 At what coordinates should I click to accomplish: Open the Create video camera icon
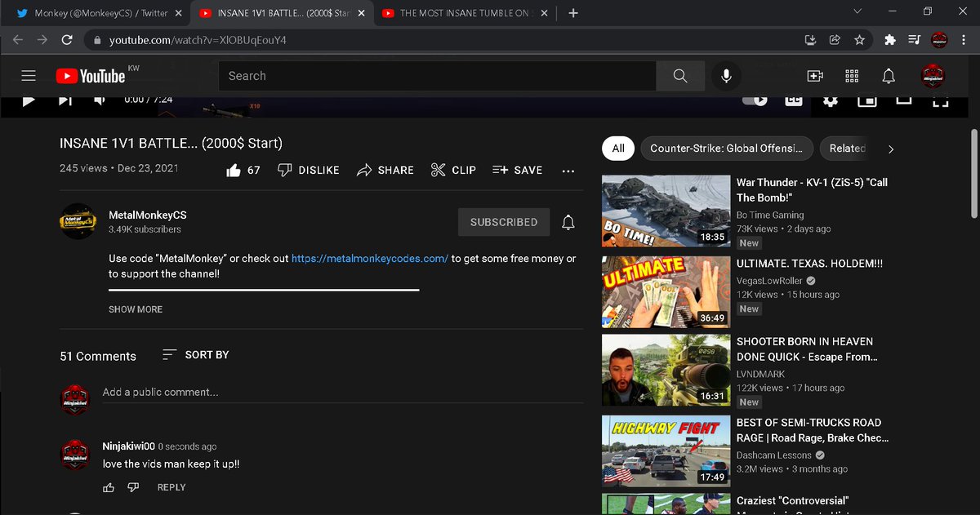coord(814,76)
